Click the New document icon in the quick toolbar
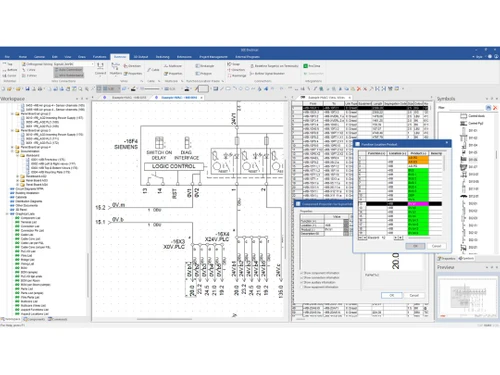The image size is (500, 375). point(3,89)
